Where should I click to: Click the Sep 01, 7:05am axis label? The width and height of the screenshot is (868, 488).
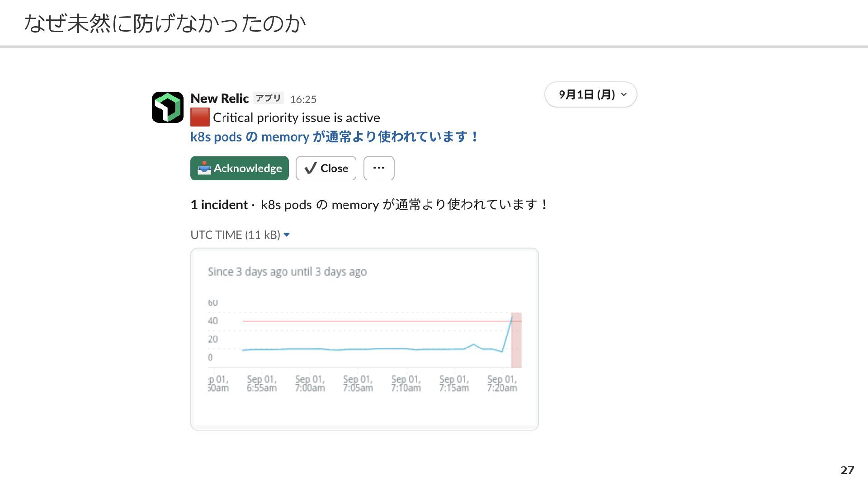coord(358,384)
